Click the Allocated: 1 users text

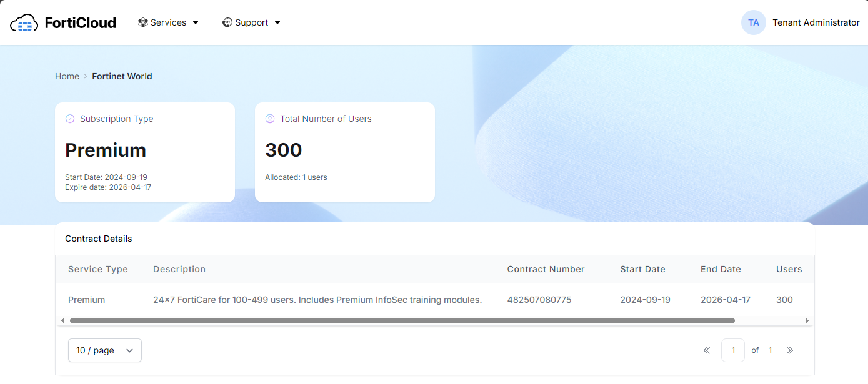[296, 177]
